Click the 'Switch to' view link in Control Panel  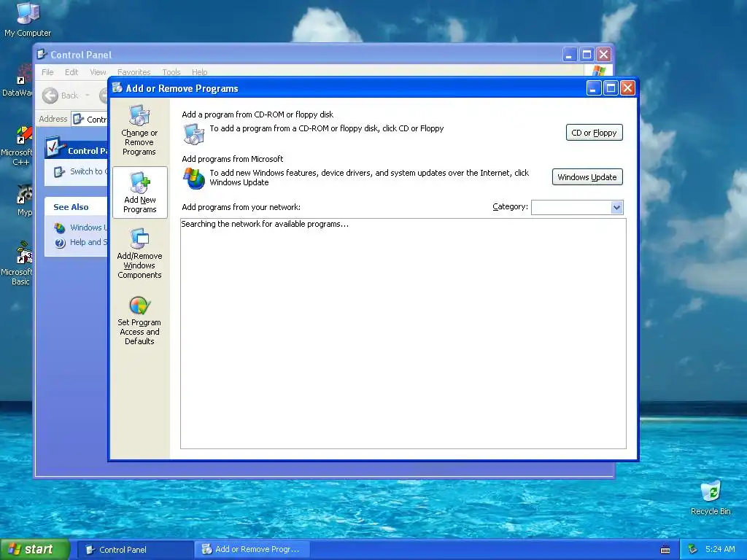[81, 171]
